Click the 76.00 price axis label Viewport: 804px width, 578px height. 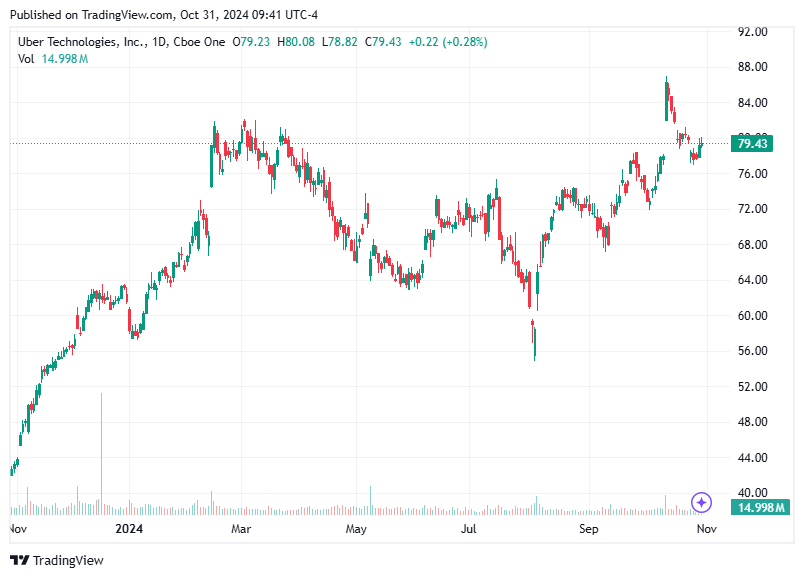pyautogui.click(x=752, y=174)
